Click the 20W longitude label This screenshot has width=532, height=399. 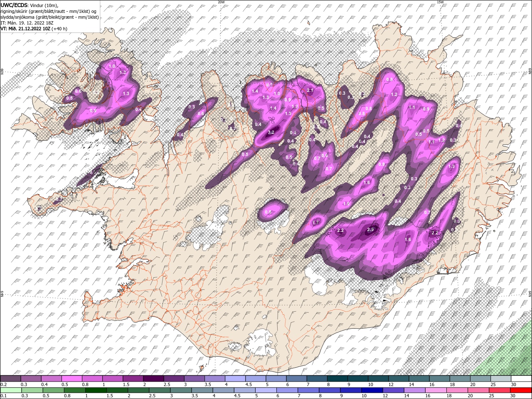click(x=221, y=2)
